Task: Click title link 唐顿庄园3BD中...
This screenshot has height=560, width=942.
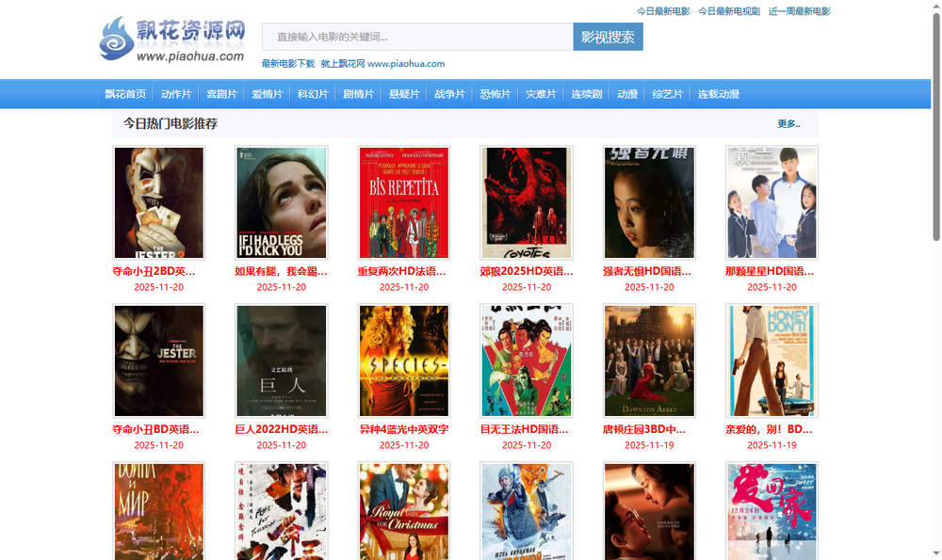Action: tap(644, 429)
